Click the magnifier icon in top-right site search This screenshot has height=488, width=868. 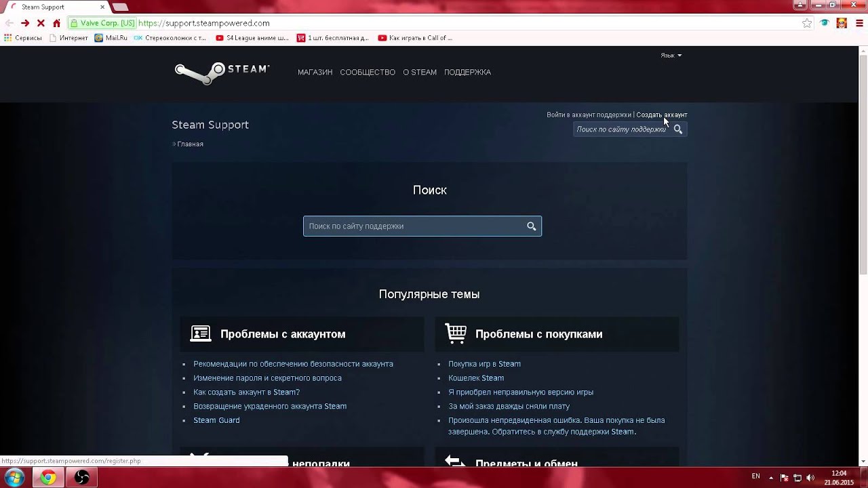pos(678,129)
